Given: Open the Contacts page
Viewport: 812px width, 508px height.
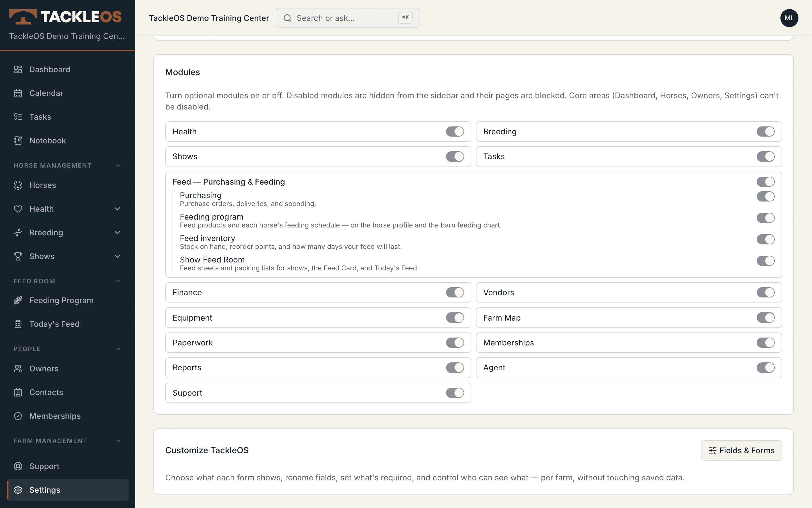Looking at the screenshot, I should tap(67, 392).
